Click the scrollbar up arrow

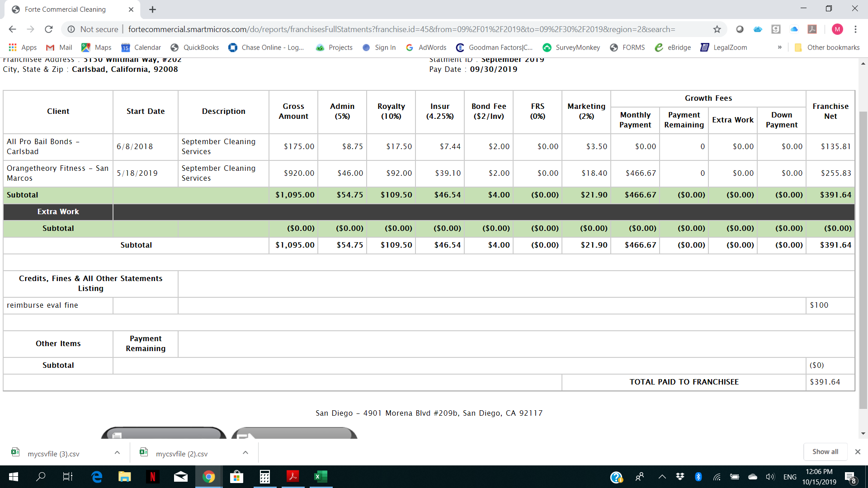tap(863, 63)
